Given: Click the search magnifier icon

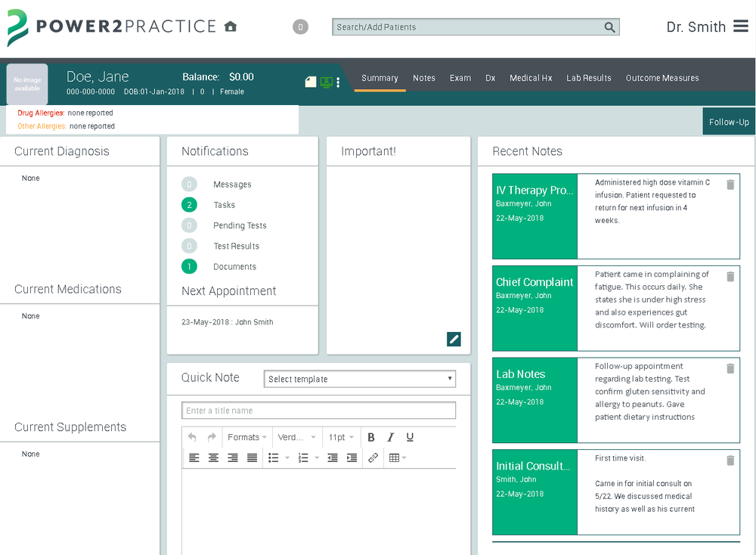Looking at the screenshot, I should click(x=610, y=26).
